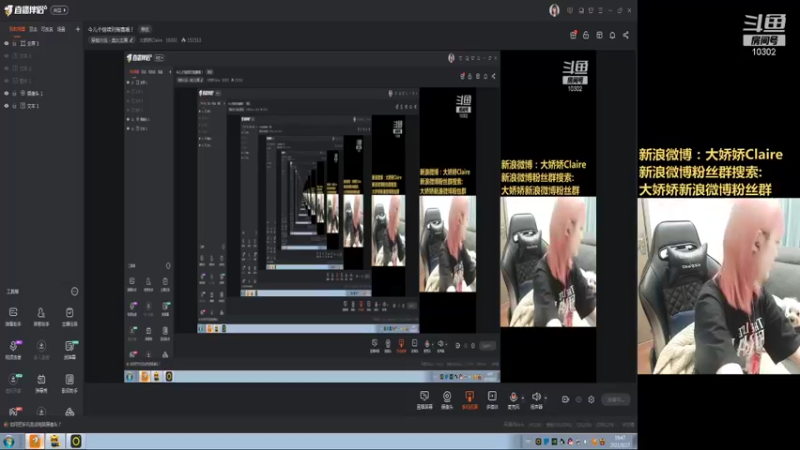Image resolution: width=800 pixels, height=450 pixels.
Task: Open the orange app icon on taskbar
Action: (35, 441)
